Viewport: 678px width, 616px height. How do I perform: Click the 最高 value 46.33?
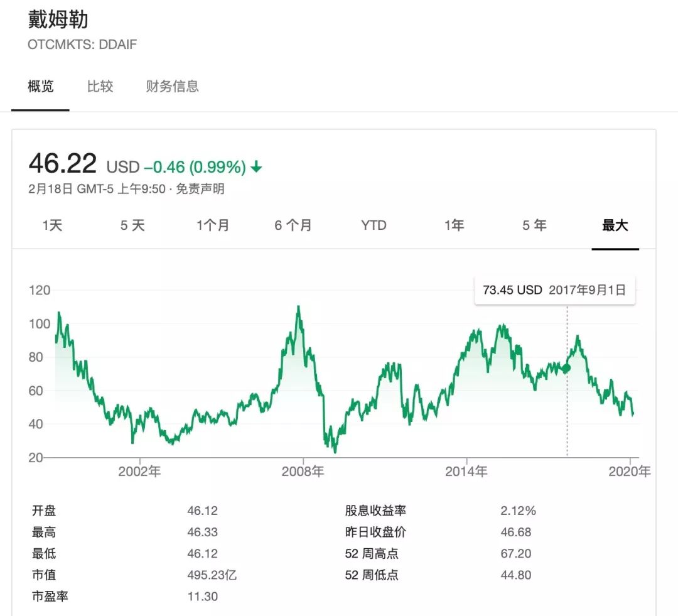(x=202, y=532)
